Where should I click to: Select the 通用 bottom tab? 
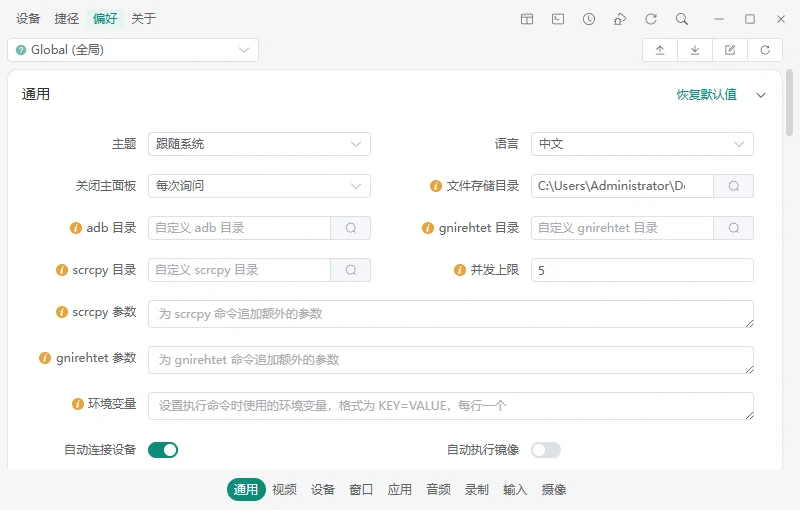point(246,490)
